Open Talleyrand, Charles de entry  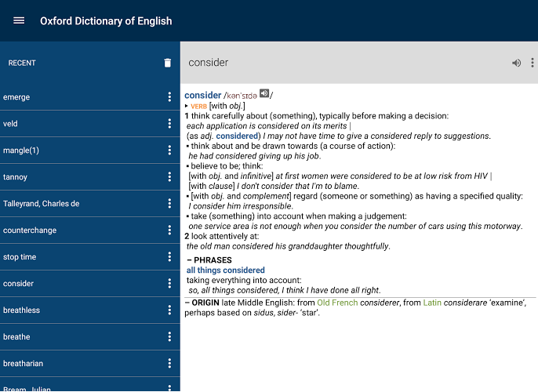point(90,203)
